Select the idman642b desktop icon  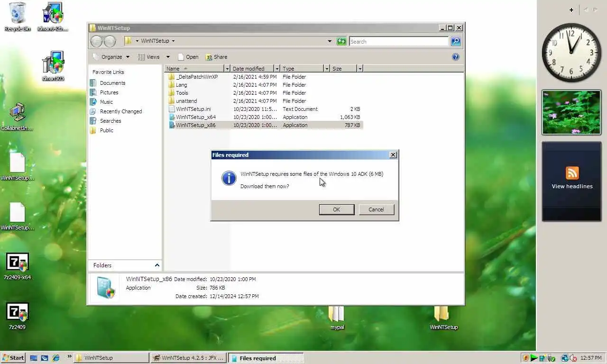(x=53, y=17)
